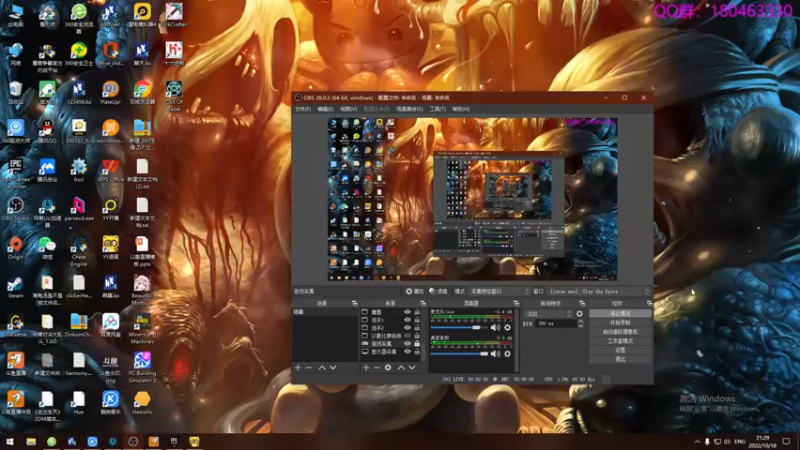Open Origin desktop shortcut

click(15, 248)
